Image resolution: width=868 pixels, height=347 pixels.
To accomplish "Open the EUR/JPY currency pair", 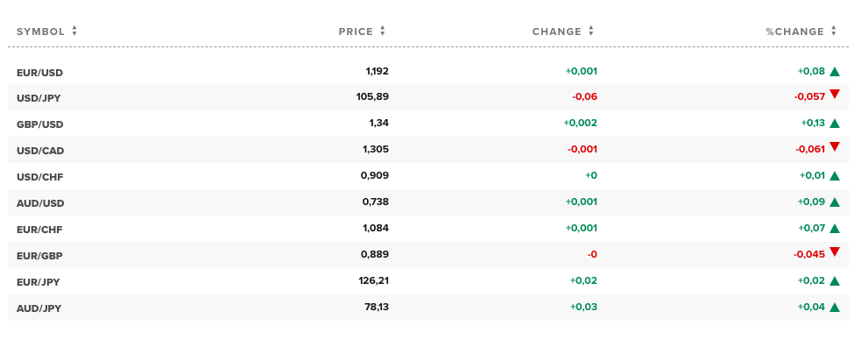I will coord(39,282).
